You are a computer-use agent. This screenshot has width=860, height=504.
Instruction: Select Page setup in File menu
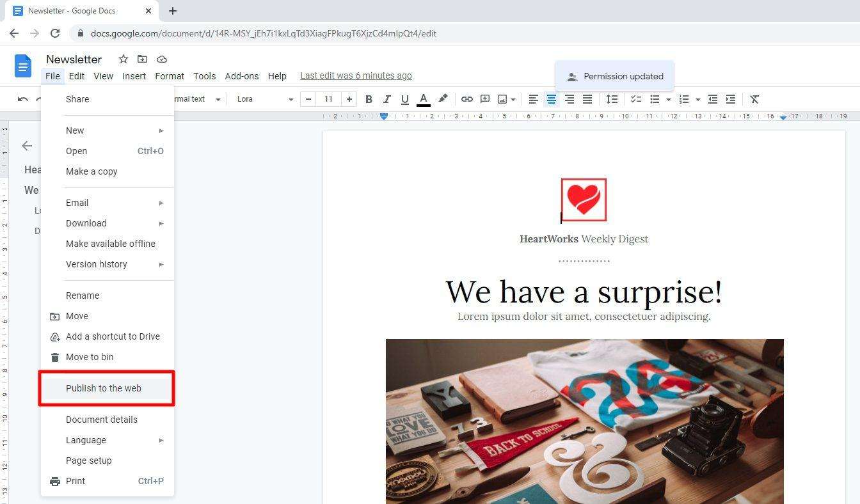(x=107, y=461)
